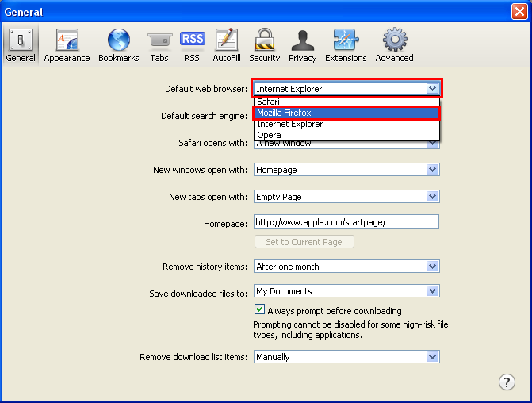Open the Bookmarks globe preferences pane
Image resolution: width=532 pixels, height=403 pixels.
(119, 45)
